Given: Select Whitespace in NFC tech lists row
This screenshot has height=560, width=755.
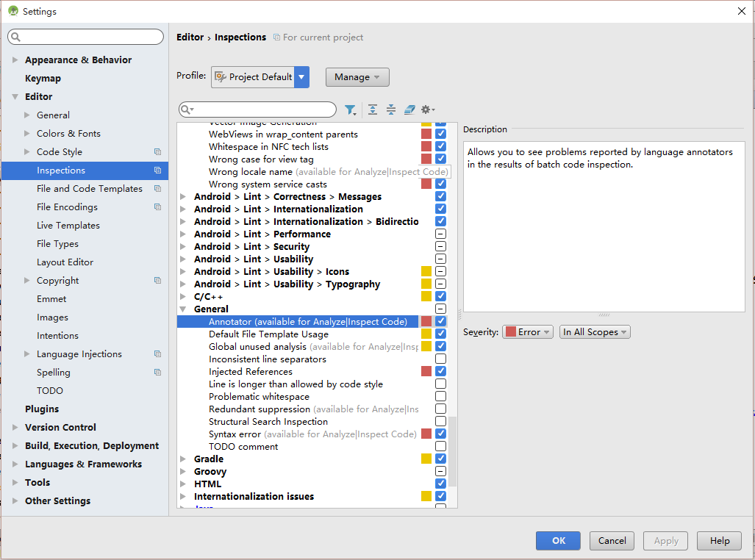Looking at the screenshot, I should (x=312, y=146).
